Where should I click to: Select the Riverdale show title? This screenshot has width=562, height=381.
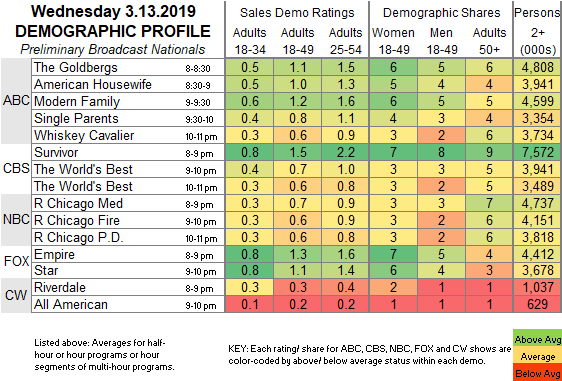click(x=60, y=287)
